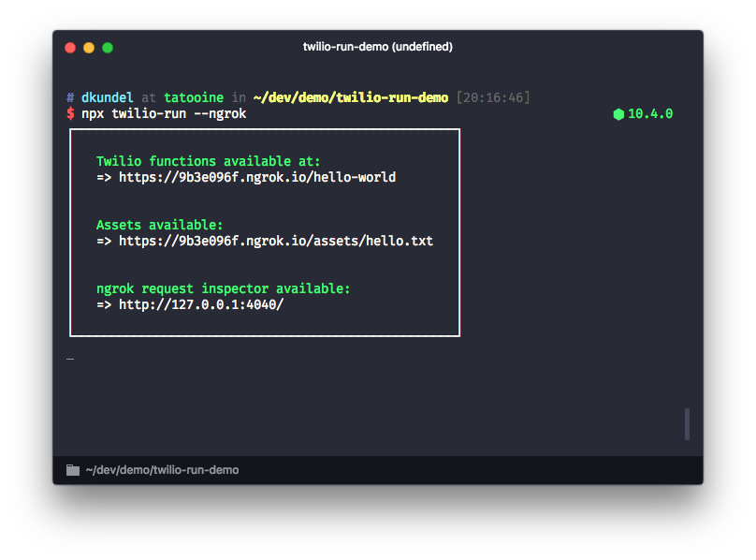The image size is (756, 560).
Task: Click the status bar path ~/dev/demo/twilio-run-demo
Action: tap(162, 470)
